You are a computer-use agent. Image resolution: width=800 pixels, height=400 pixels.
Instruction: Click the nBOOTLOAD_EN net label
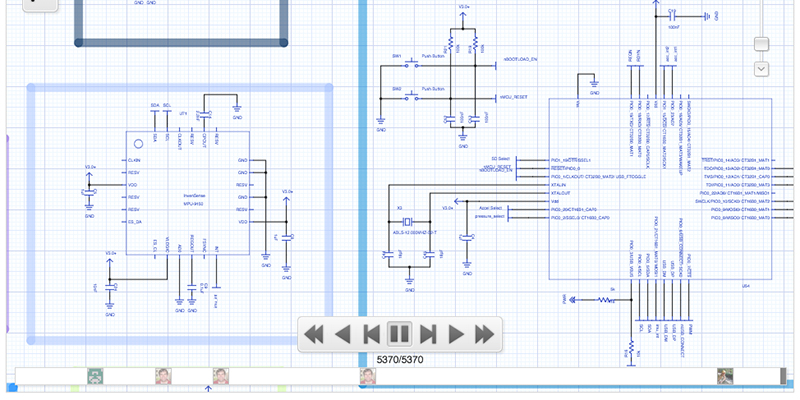[519, 59]
